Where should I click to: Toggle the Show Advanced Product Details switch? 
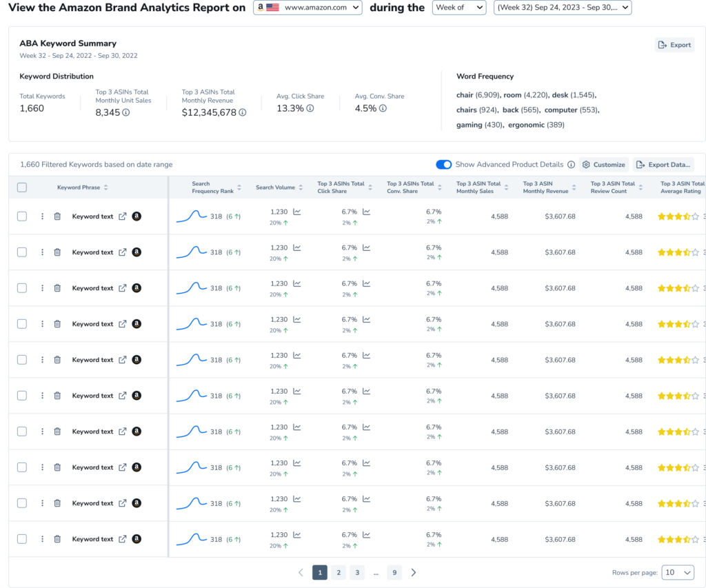point(443,165)
